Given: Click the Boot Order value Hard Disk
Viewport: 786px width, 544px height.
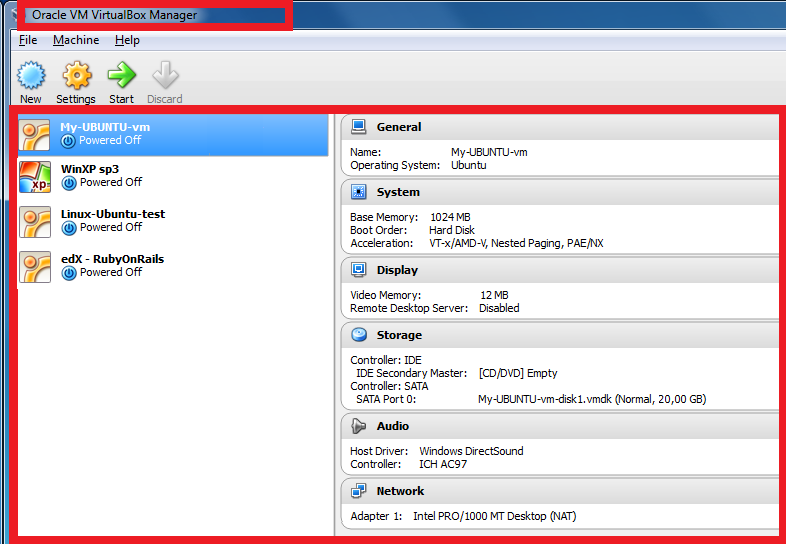Looking at the screenshot, I should pyautogui.click(x=452, y=230).
